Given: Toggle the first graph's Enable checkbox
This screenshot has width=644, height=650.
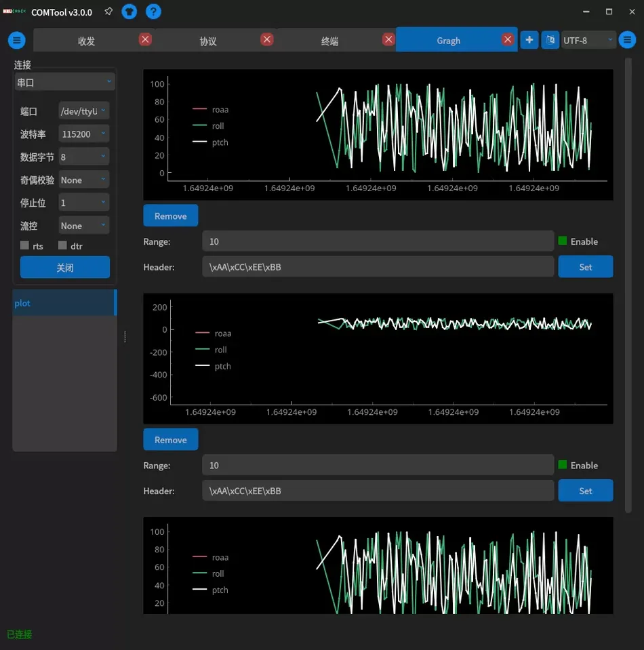Looking at the screenshot, I should [563, 241].
